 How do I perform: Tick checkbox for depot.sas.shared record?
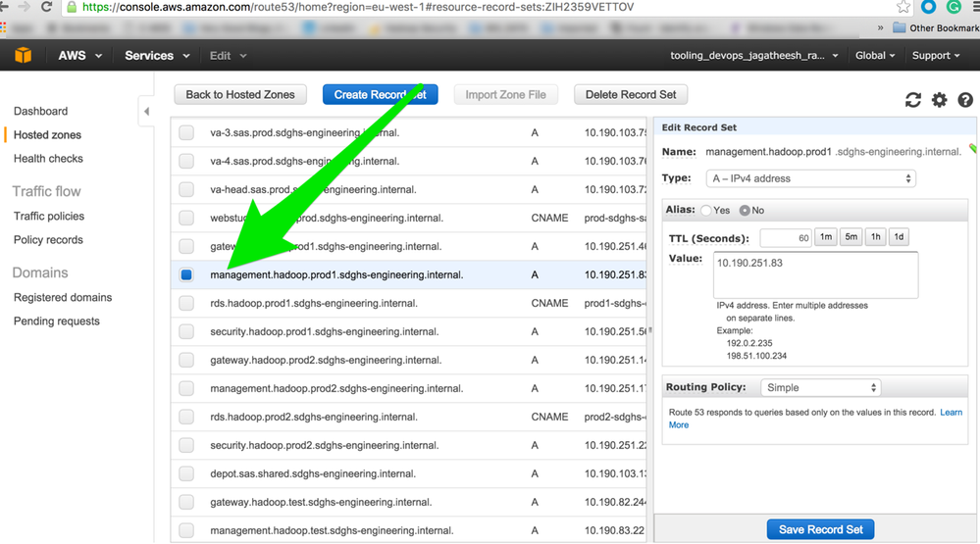click(x=186, y=473)
